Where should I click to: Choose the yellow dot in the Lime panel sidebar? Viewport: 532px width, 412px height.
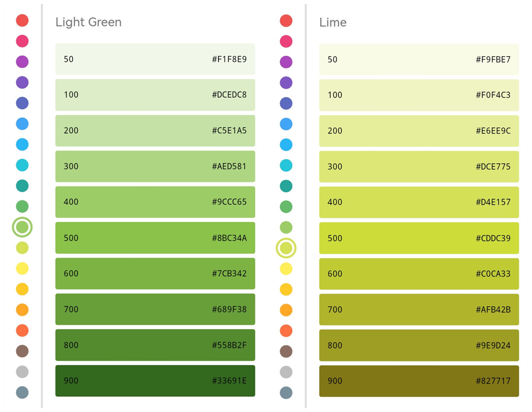point(286,269)
